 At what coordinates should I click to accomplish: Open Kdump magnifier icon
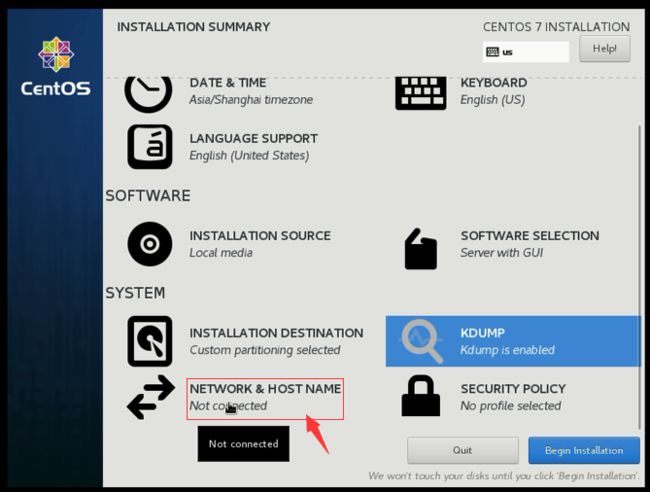pyautogui.click(x=422, y=341)
